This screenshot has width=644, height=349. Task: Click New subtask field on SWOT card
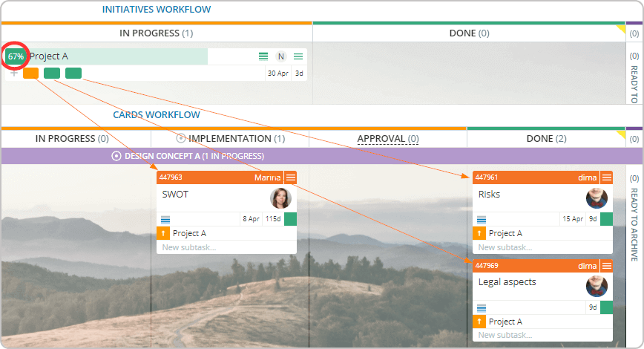click(x=227, y=247)
